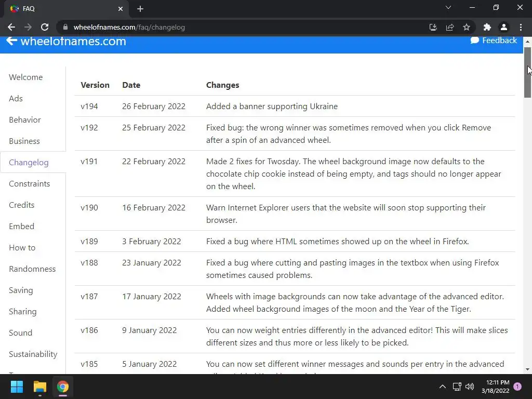Click the scrollbar down arrow
532x399 pixels.
click(x=527, y=369)
